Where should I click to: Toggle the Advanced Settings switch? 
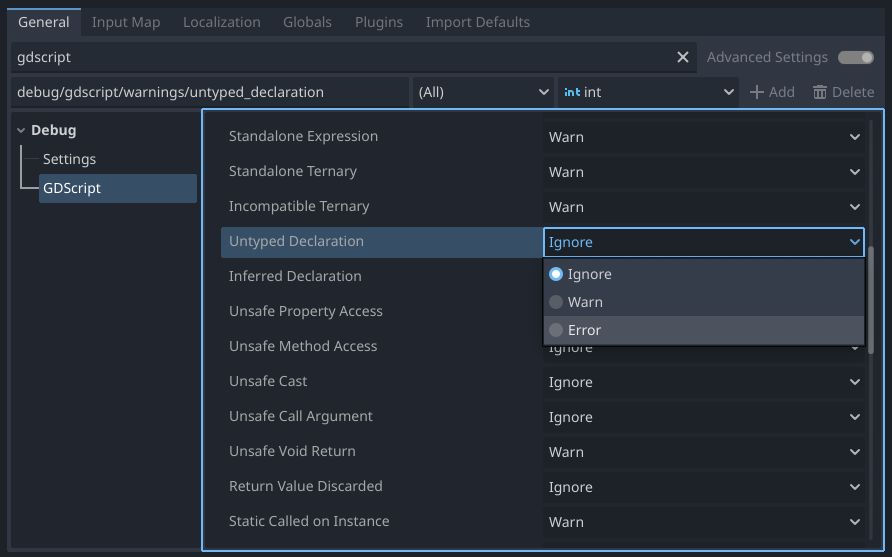(855, 58)
